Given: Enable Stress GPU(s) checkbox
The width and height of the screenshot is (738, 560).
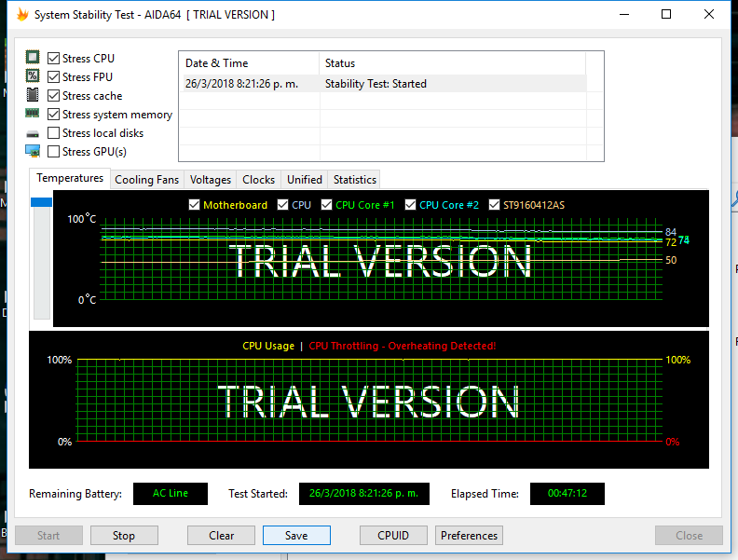Looking at the screenshot, I should click(54, 152).
